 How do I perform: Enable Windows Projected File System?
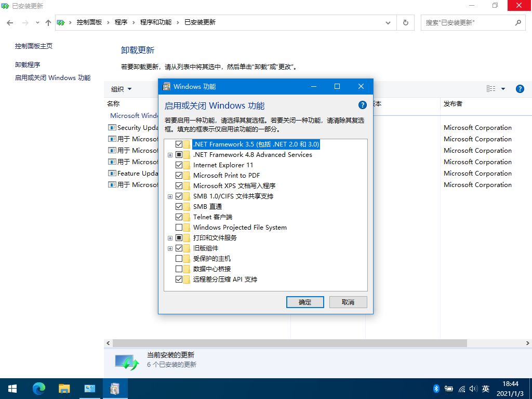[x=179, y=228]
